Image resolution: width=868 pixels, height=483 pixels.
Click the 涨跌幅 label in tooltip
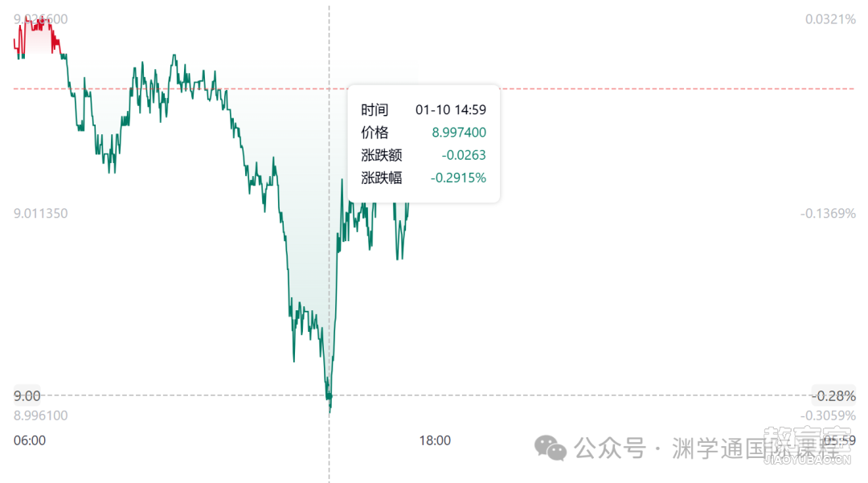[x=382, y=178]
